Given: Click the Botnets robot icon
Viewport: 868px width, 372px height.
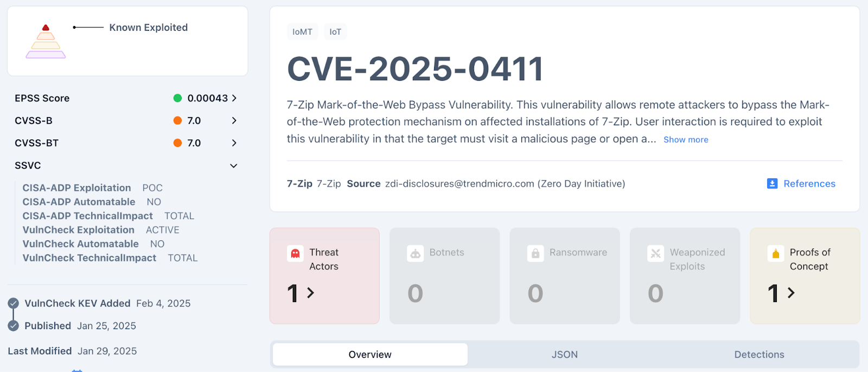Looking at the screenshot, I should point(414,253).
